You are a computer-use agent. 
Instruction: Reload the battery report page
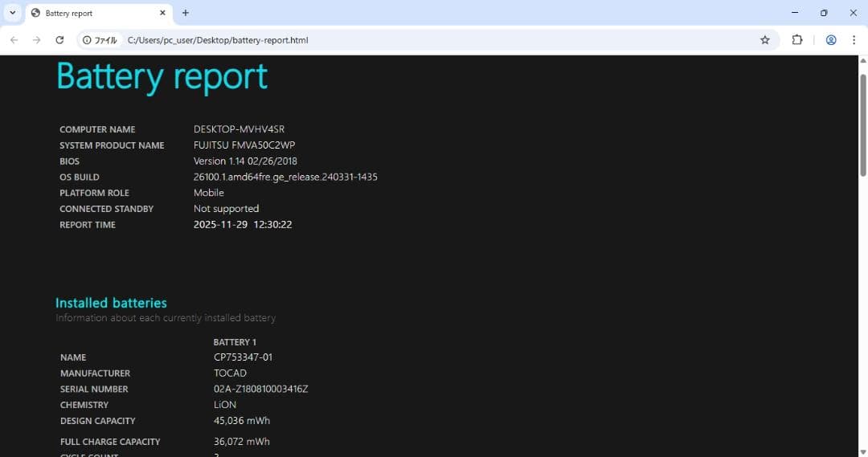[59, 40]
